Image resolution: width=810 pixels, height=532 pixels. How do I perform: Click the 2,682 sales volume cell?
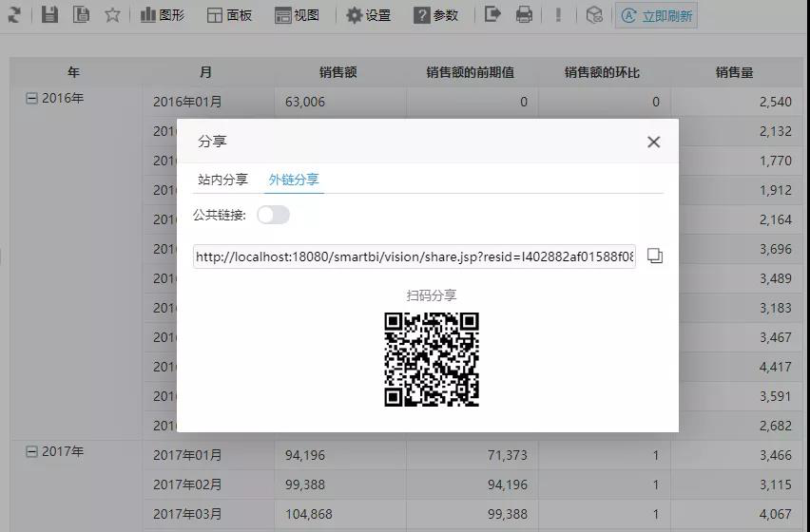(x=741, y=426)
